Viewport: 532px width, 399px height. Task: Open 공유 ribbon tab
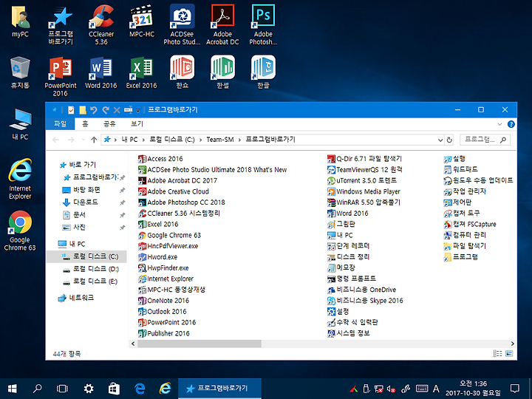point(109,124)
